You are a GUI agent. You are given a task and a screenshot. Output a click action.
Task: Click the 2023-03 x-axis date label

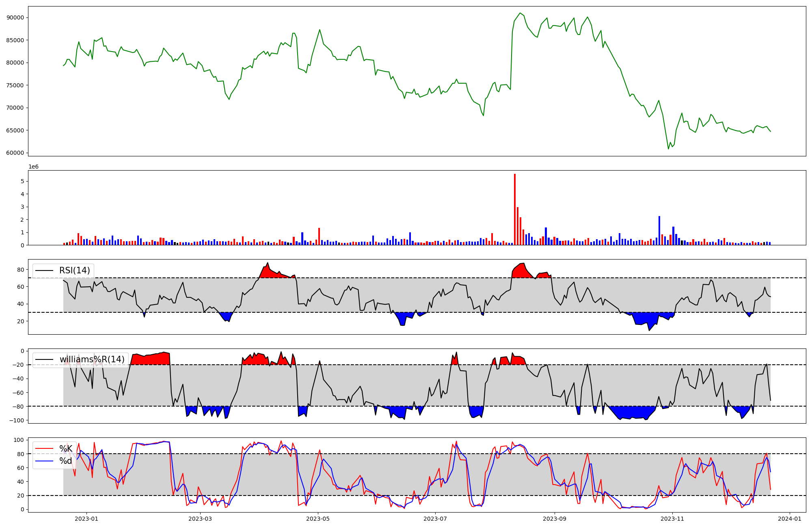coord(201,519)
